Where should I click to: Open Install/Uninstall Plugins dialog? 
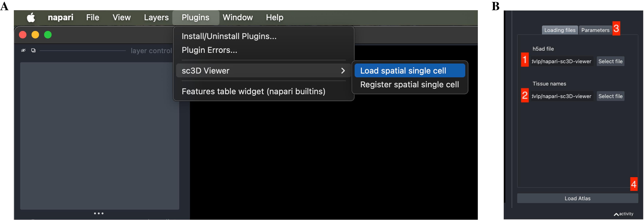coord(229,36)
